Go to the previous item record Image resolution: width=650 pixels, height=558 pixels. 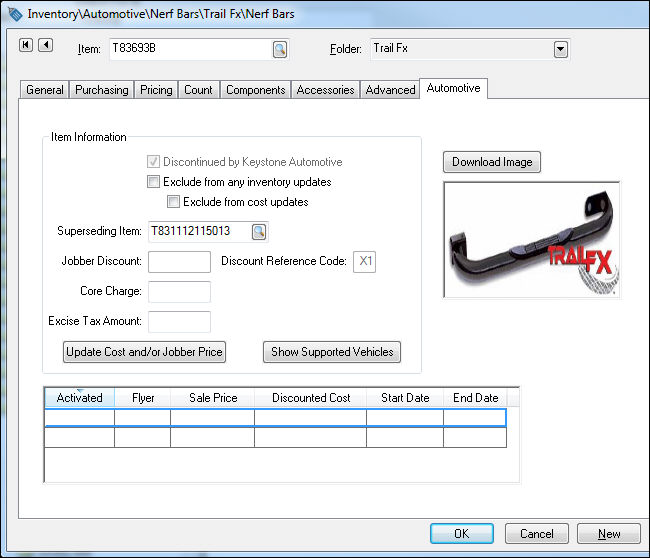coord(44,45)
